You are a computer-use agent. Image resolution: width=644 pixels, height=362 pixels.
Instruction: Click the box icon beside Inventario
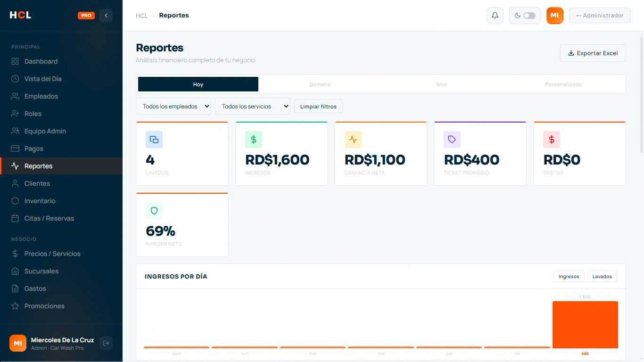[x=15, y=201]
